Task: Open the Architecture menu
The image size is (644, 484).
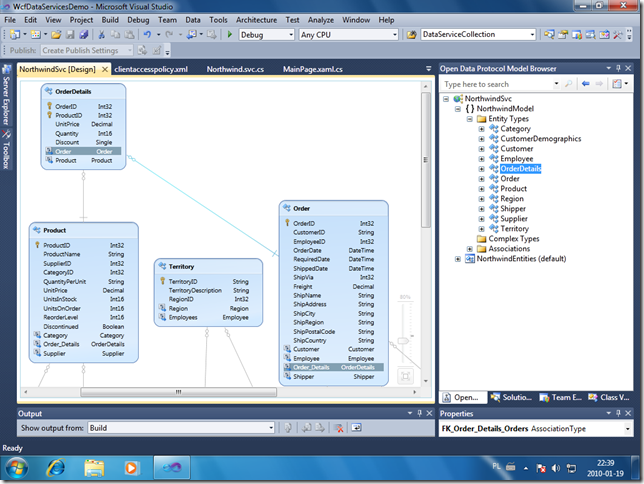Action: coord(257,19)
